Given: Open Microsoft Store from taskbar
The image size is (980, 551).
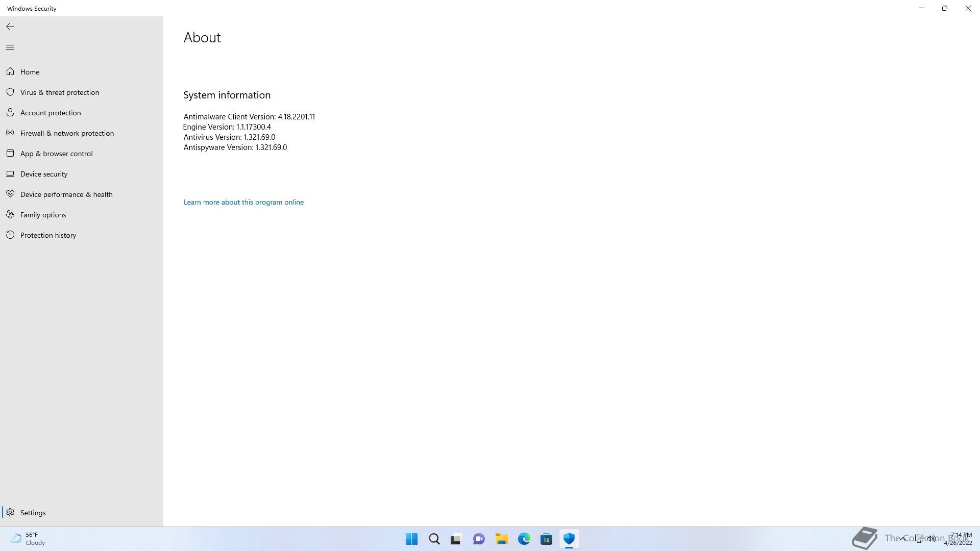Looking at the screenshot, I should click(x=546, y=539).
